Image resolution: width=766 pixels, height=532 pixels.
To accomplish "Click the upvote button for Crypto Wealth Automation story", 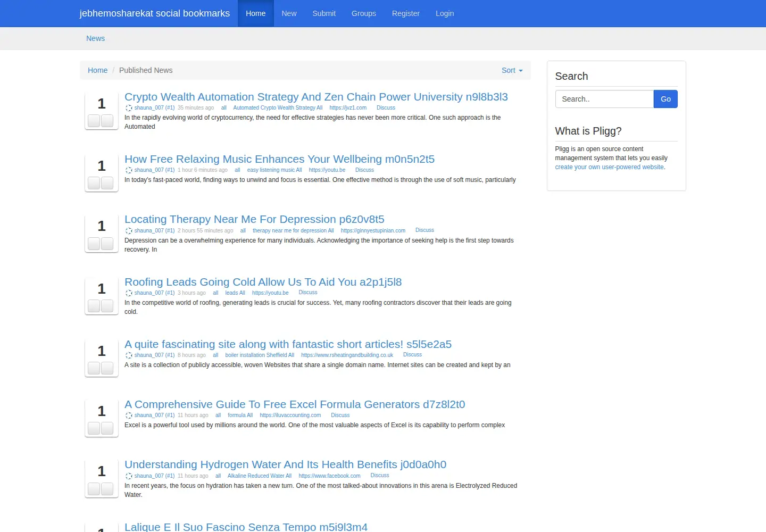I will pyautogui.click(x=94, y=121).
